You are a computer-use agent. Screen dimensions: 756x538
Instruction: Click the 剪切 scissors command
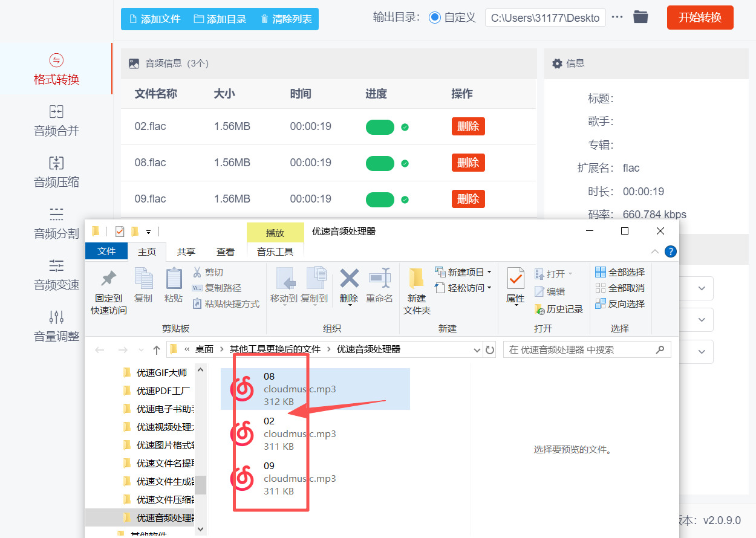pos(208,273)
